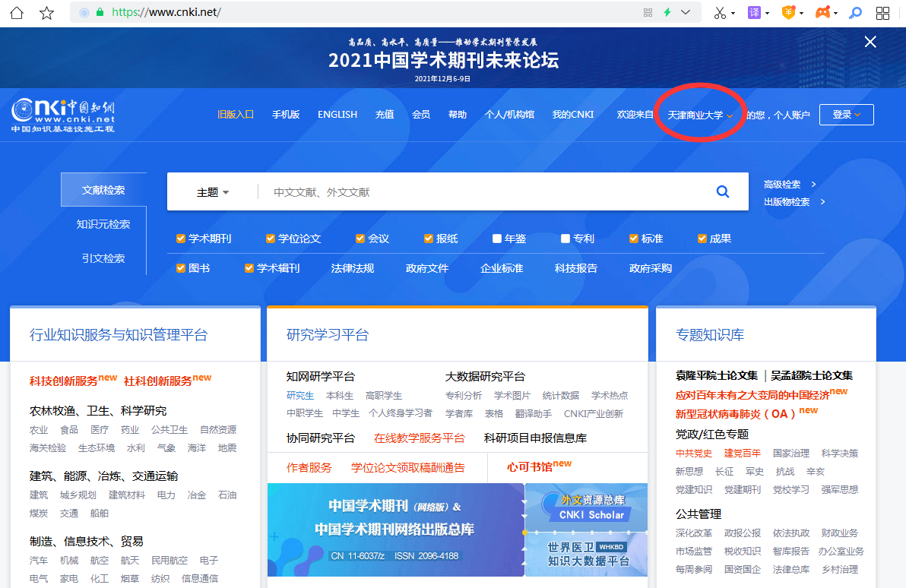Open the 登录 login dropdown
This screenshot has width=906, height=588.
[847, 115]
